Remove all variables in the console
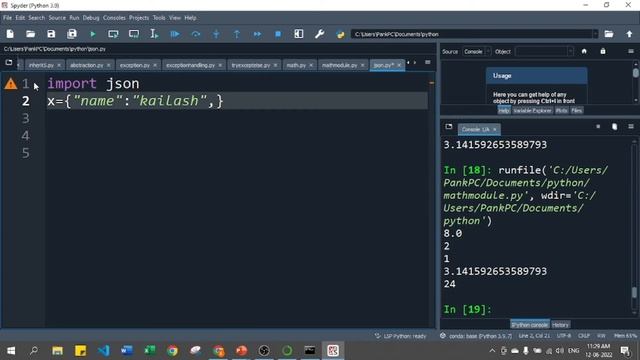Screen dimensions: 640x360 pyautogui.click(x=615, y=127)
